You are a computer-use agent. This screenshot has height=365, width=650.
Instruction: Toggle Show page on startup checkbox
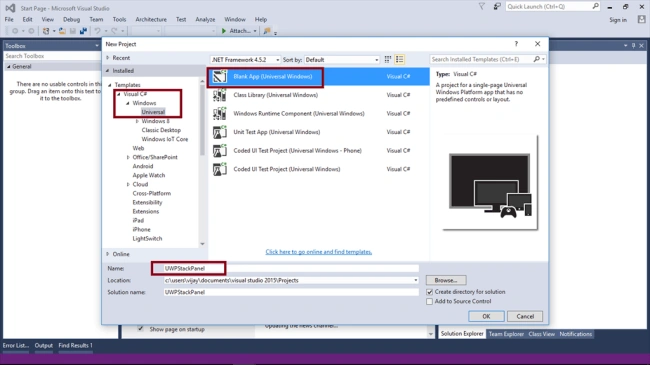141,329
